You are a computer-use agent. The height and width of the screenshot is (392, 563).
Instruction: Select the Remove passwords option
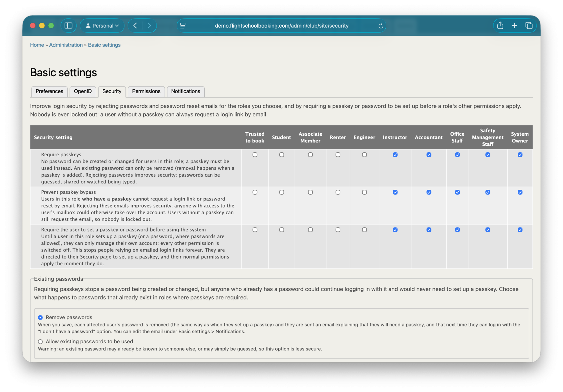pyautogui.click(x=41, y=317)
